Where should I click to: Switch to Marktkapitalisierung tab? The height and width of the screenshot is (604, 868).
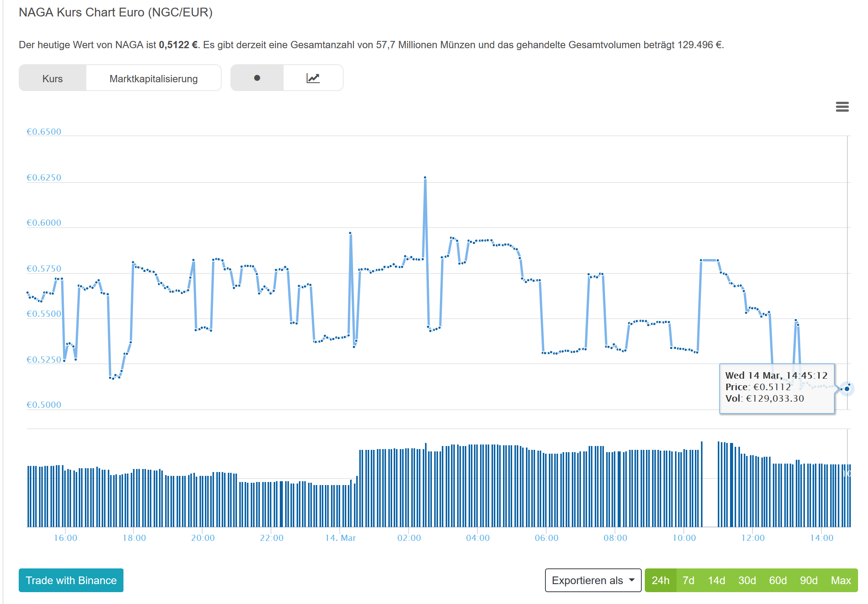coord(153,78)
